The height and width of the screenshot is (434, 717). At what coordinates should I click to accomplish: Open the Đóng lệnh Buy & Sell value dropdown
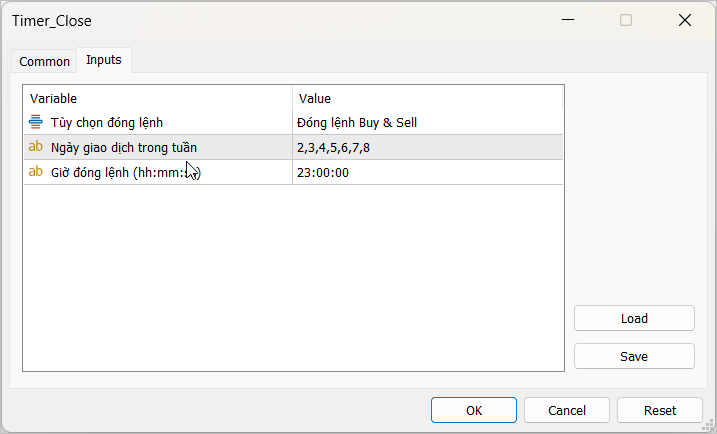(428, 123)
